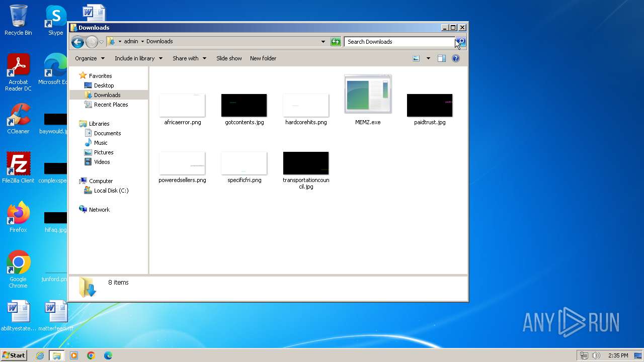Launch Edge from the taskbar
Screen dimensions: 644x362
click(108, 355)
